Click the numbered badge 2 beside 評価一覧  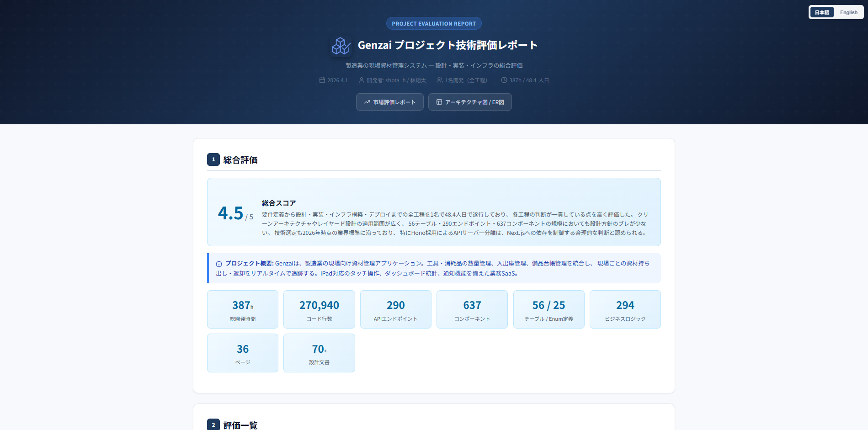213,425
